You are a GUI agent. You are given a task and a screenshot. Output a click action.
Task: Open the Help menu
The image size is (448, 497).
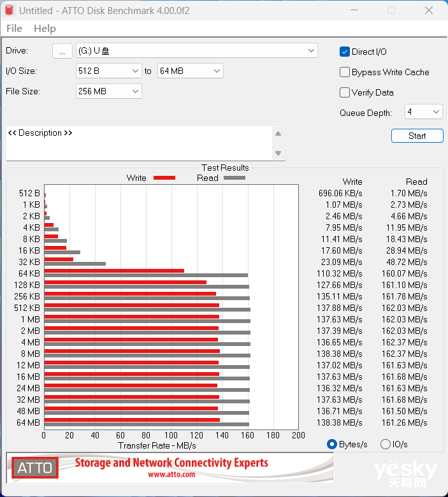[x=45, y=29]
